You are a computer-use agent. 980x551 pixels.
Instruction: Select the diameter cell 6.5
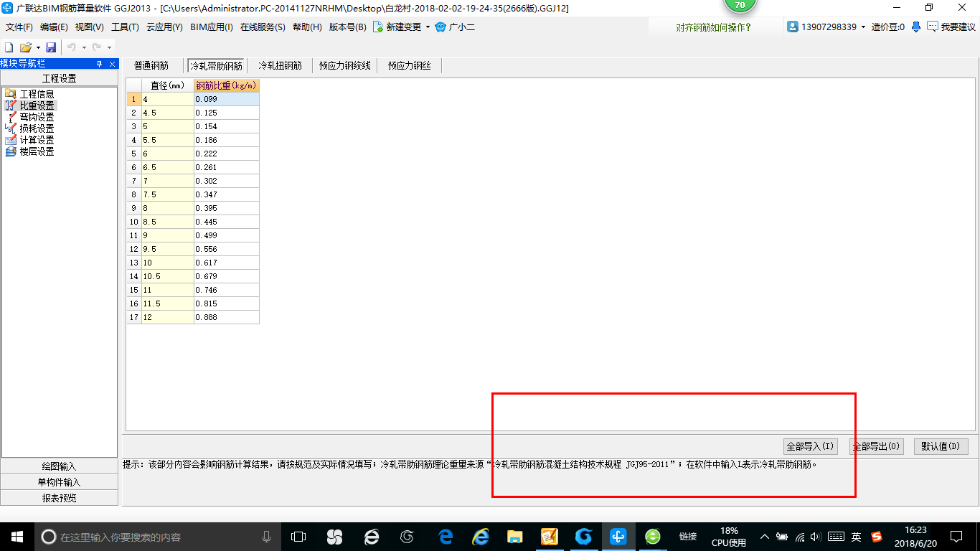pos(168,167)
